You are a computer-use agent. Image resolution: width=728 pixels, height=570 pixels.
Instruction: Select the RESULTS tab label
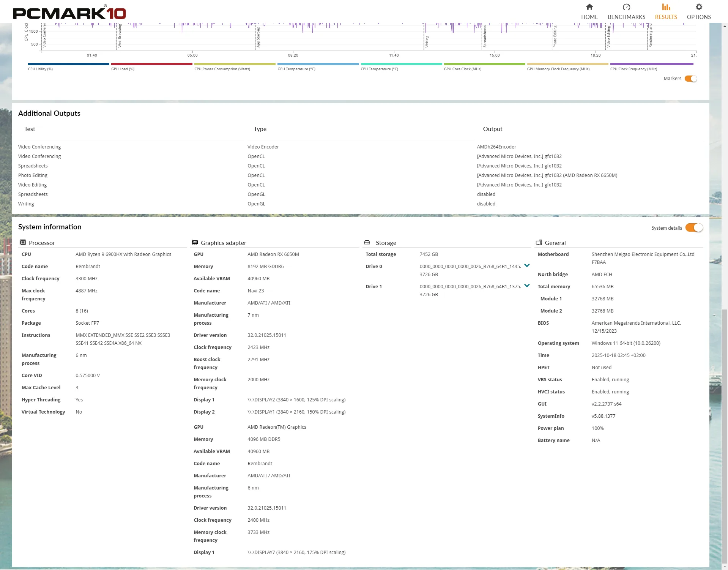(x=666, y=17)
